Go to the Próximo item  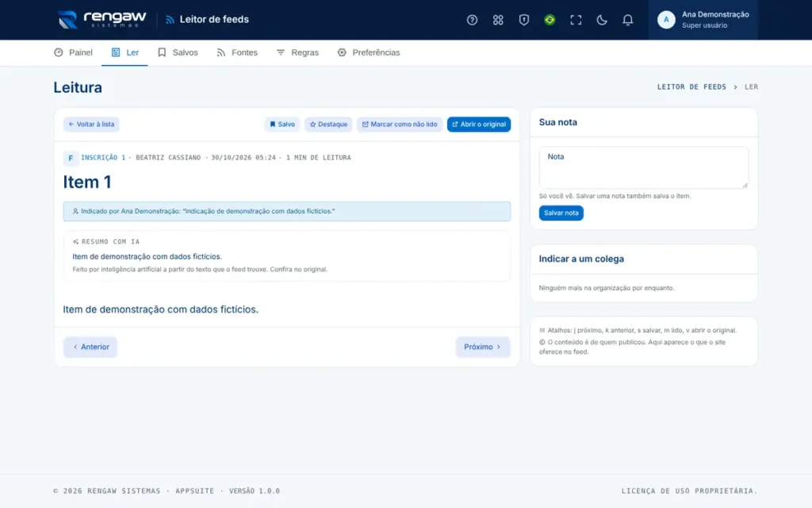coord(483,347)
